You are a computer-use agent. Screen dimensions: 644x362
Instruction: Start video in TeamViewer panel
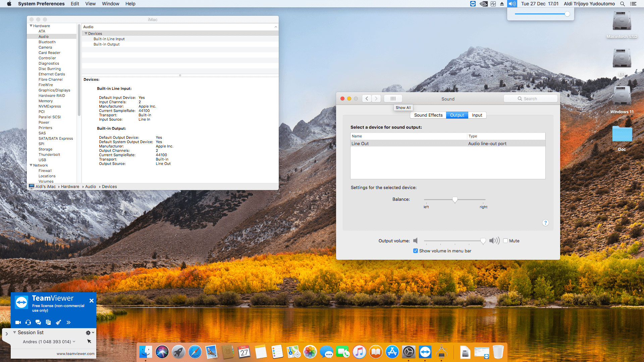pyautogui.click(x=18, y=322)
